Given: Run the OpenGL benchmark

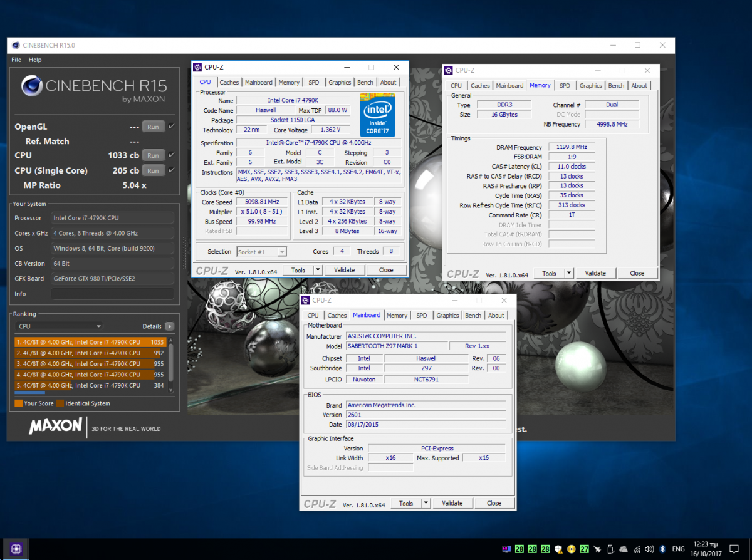Looking at the screenshot, I should click(153, 127).
